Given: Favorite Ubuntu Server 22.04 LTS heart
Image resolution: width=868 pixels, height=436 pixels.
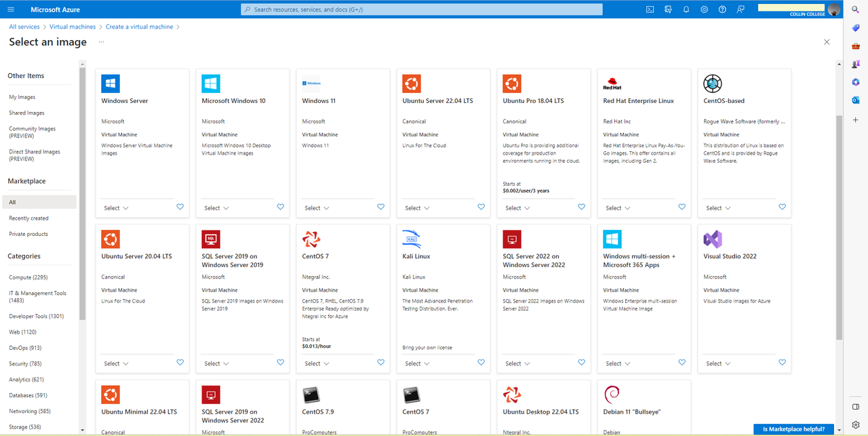Looking at the screenshot, I should 481,207.
